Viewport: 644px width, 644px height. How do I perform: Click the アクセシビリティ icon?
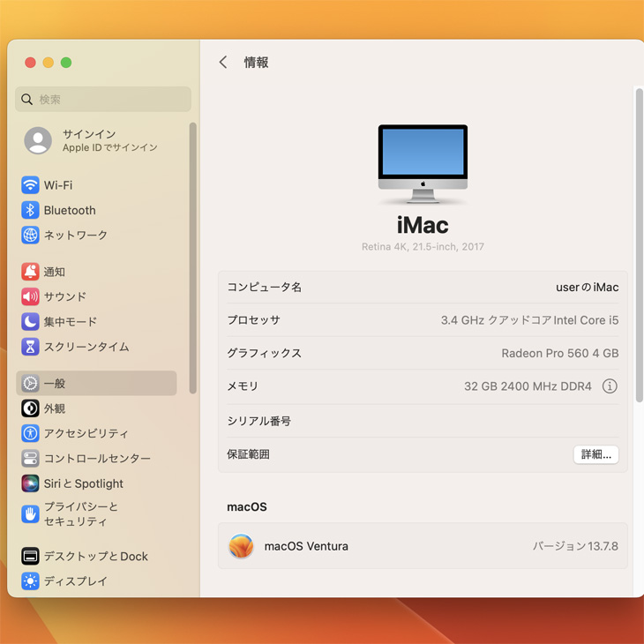30,433
